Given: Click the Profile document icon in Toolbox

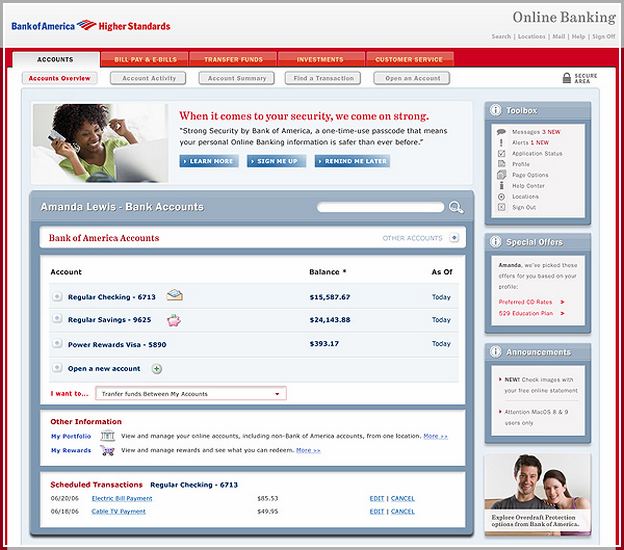Looking at the screenshot, I should [501, 164].
